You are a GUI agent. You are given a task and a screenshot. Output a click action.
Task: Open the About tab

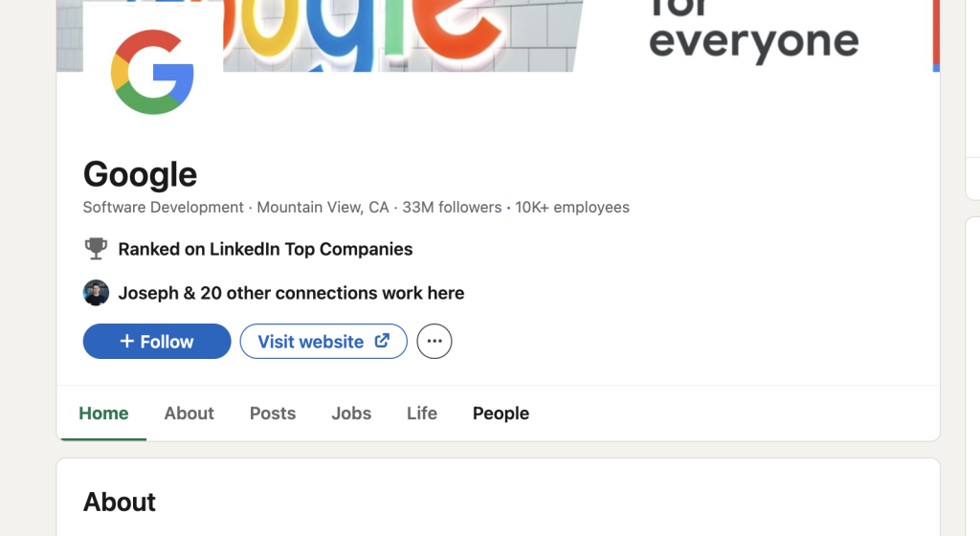(189, 413)
